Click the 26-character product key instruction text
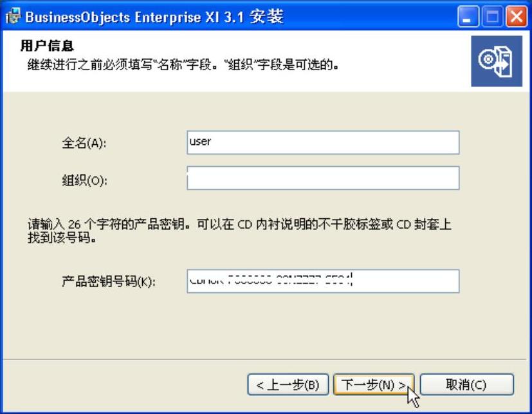This screenshot has height=414, width=532. click(x=239, y=231)
